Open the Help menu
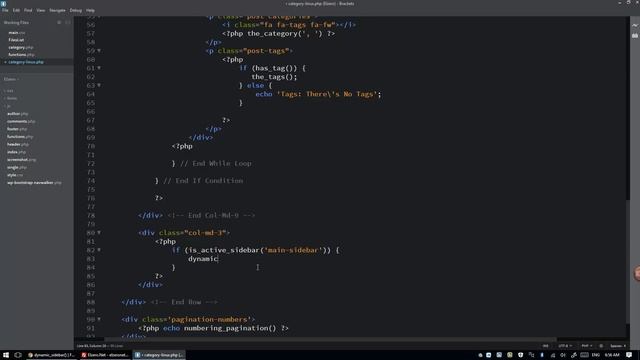The image size is (640, 360). click(x=91, y=10)
